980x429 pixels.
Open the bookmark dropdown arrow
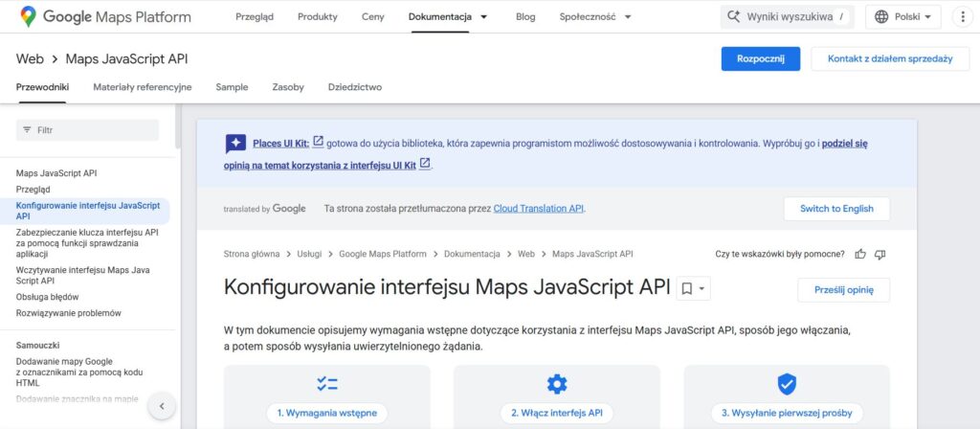702,289
